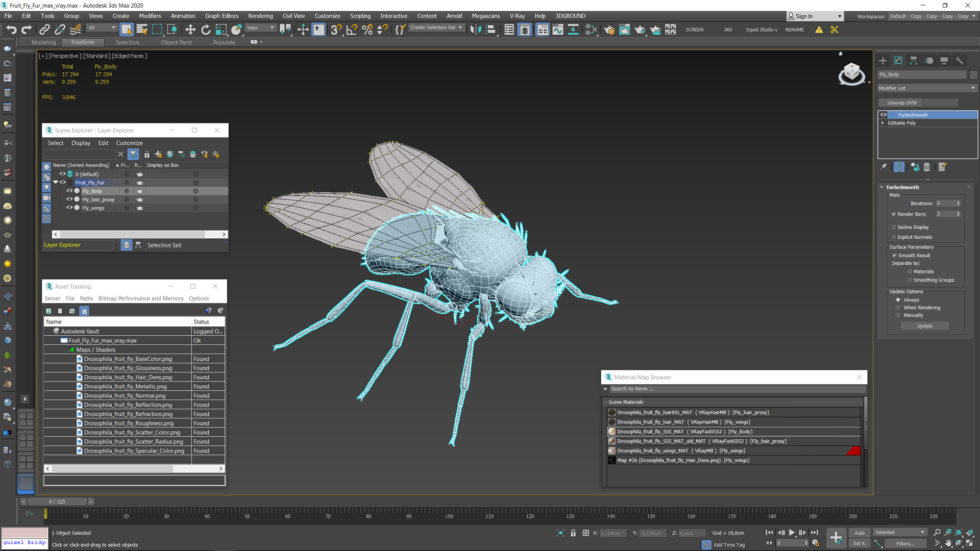Enable the Isoline Display checkbox
The image size is (980, 551).
click(894, 227)
